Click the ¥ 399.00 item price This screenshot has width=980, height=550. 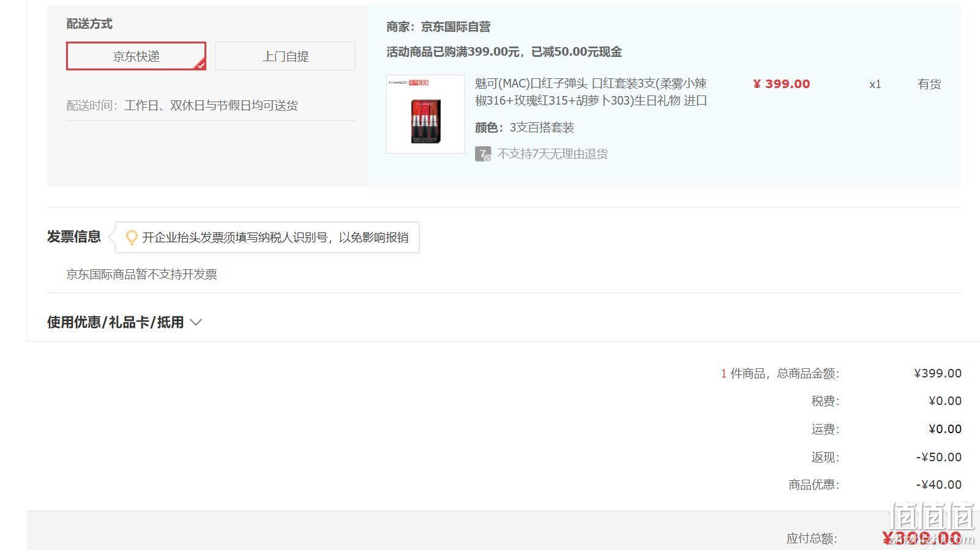click(x=781, y=84)
